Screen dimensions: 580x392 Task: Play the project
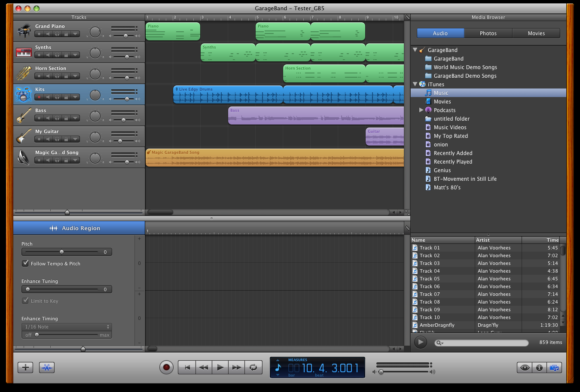(x=220, y=367)
